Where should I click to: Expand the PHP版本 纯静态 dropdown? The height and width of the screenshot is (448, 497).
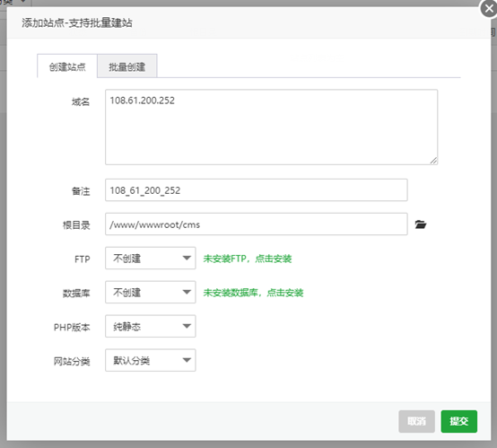(150, 326)
